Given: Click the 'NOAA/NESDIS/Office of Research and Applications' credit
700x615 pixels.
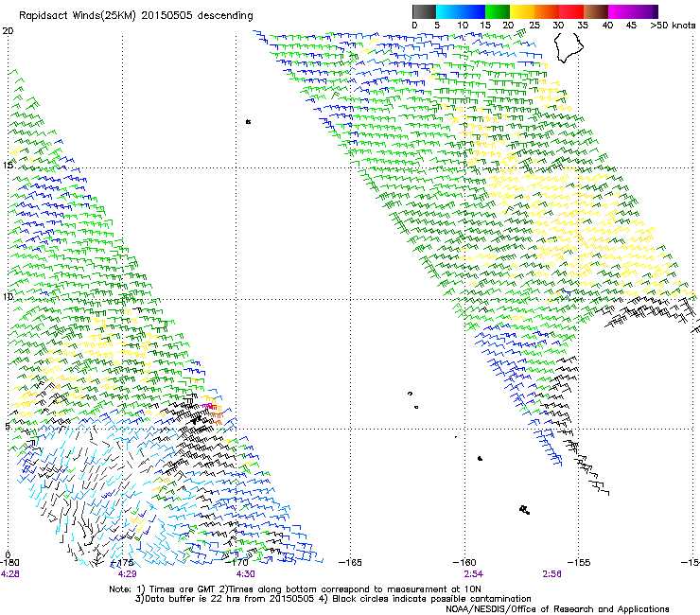Looking at the screenshot, I should pos(557,609).
